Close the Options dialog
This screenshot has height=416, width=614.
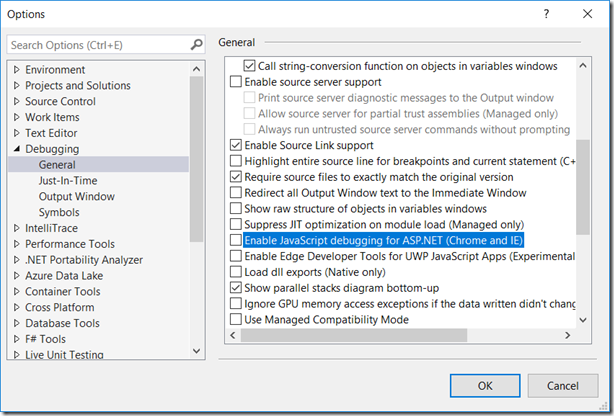point(588,14)
